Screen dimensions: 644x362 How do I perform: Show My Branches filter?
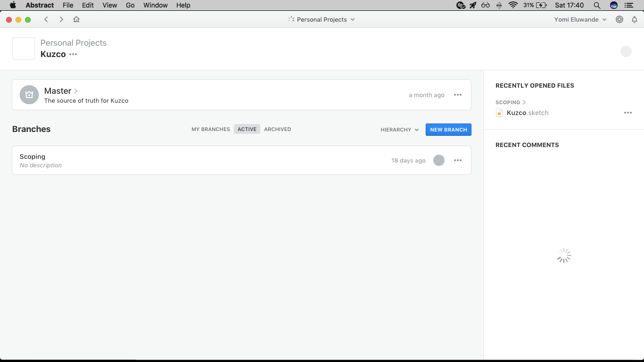coord(211,129)
